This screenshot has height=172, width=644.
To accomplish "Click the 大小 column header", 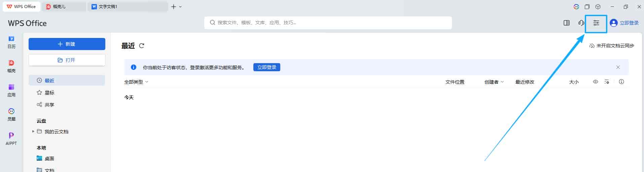I will click(x=574, y=82).
